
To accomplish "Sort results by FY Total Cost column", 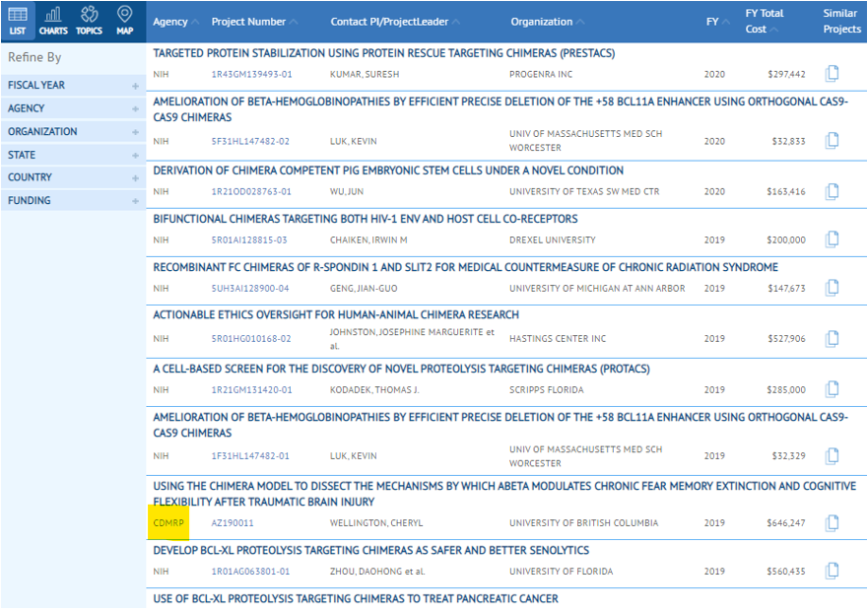I will 764,21.
